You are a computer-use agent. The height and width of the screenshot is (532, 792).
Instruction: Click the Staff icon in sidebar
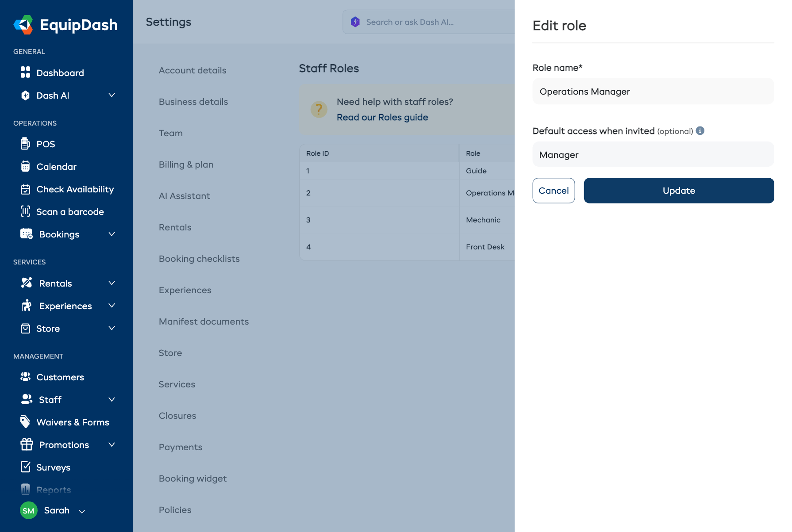27,399
